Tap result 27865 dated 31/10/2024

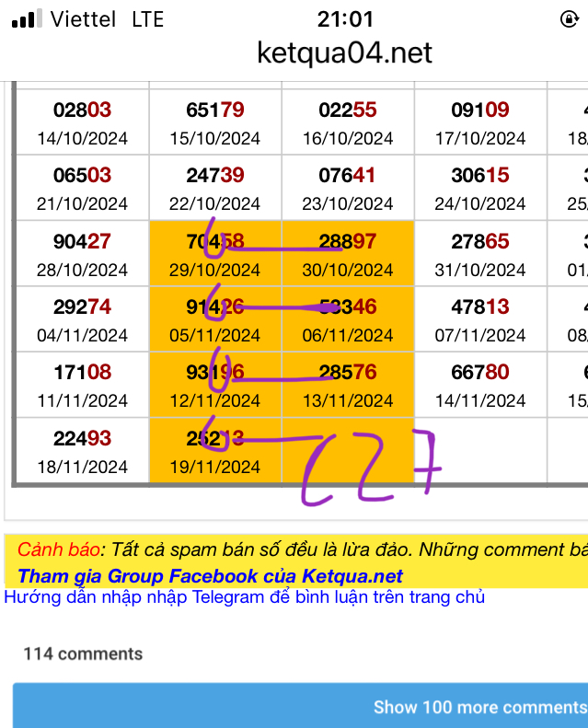[x=479, y=254]
